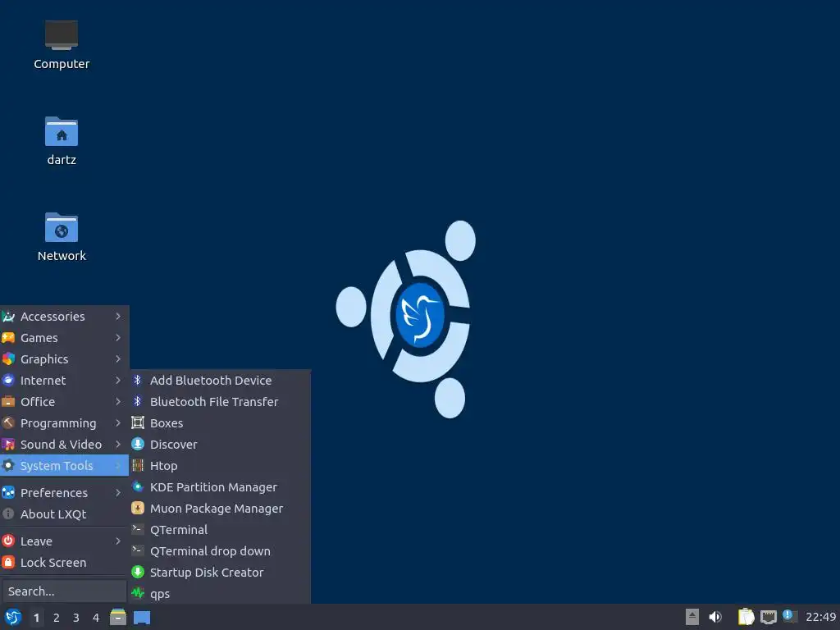Launch QTerminal from the menu
840x630 pixels.
tap(220, 530)
